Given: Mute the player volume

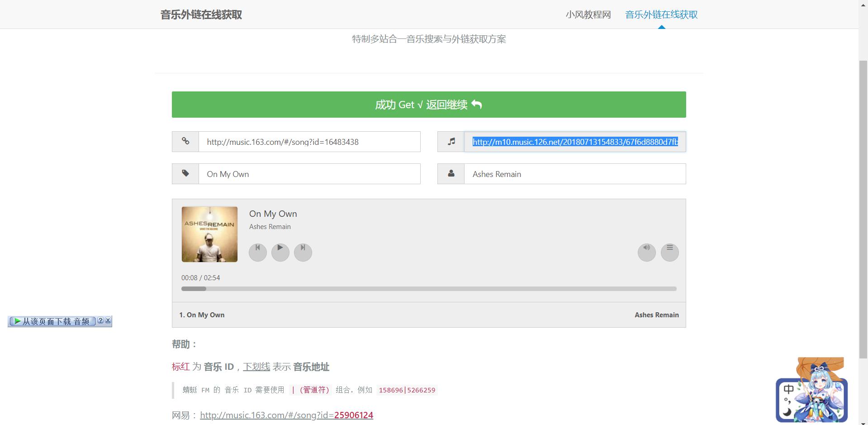Looking at the screenshot, I should coord(646,252).
